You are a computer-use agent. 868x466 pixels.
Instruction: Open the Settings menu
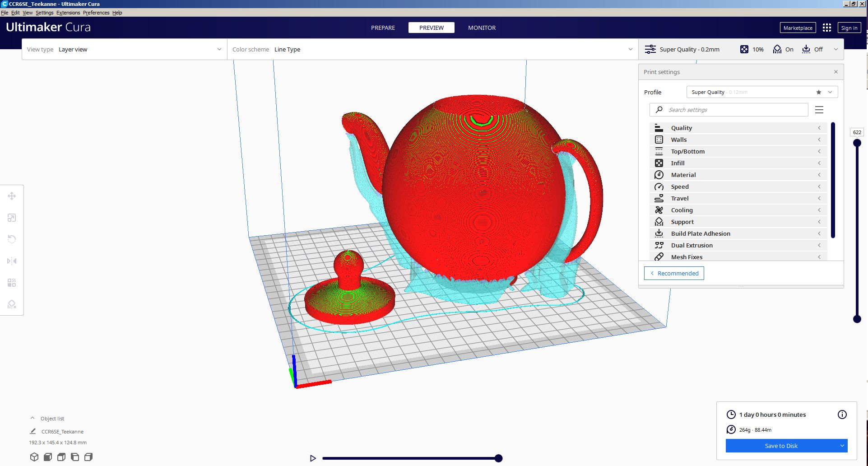pyautogui.click(x=45, y=13)
